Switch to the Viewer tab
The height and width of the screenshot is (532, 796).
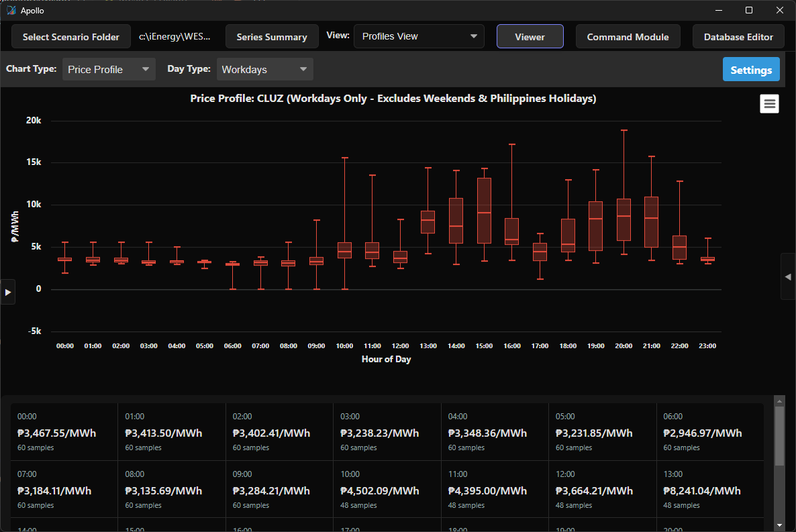(x=530, y=37)
